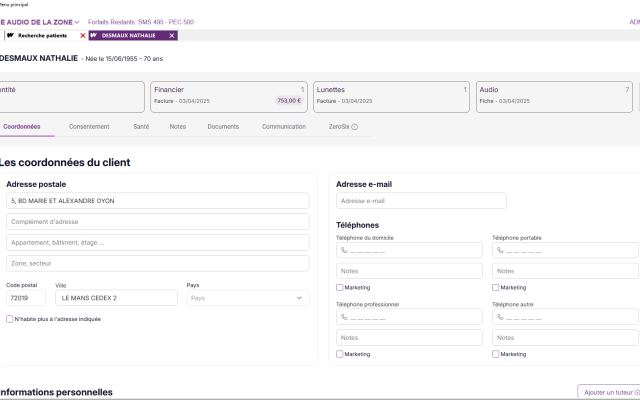Check 'N'habite plus à l'adresse indiquée' box

(10, 319)
